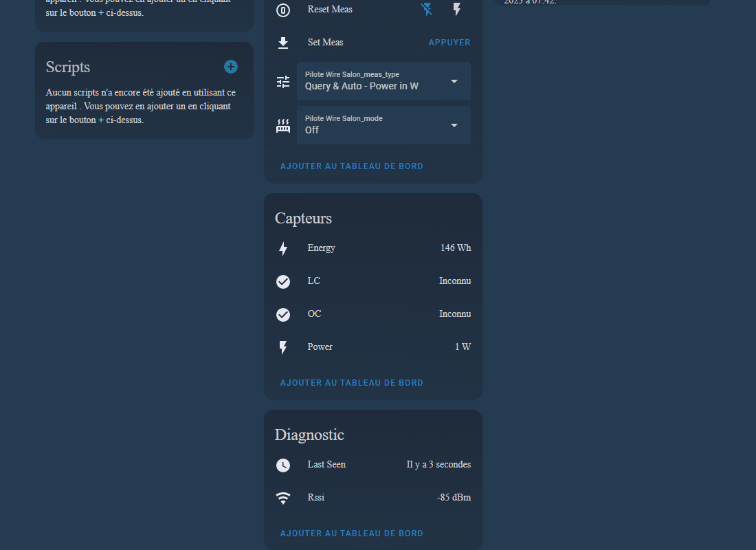Click AJOUTER AU TABLEAU DE BORD under Diagnostic
The image size is (756, 550).
pyautogui.click(x=351, y=533)
